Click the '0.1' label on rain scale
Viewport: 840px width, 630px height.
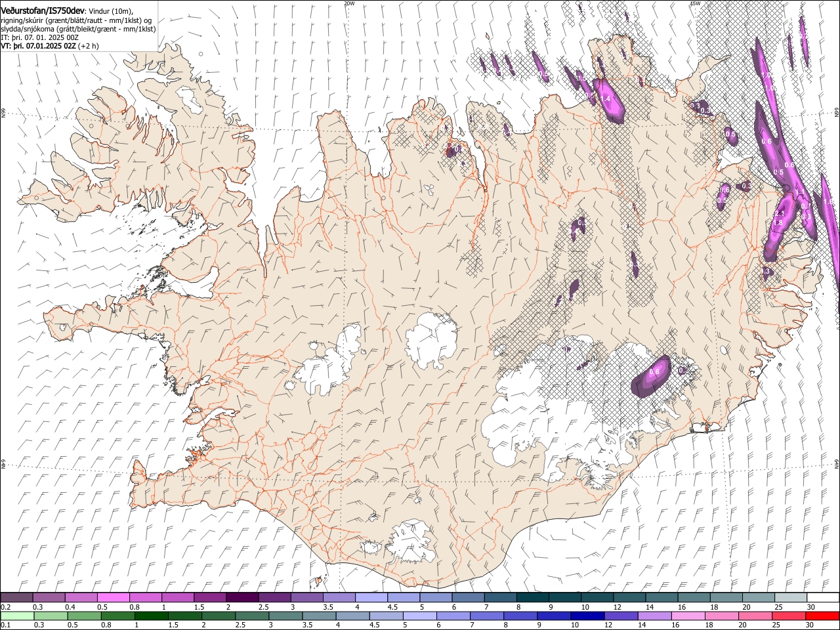click(x=5, y=625)
